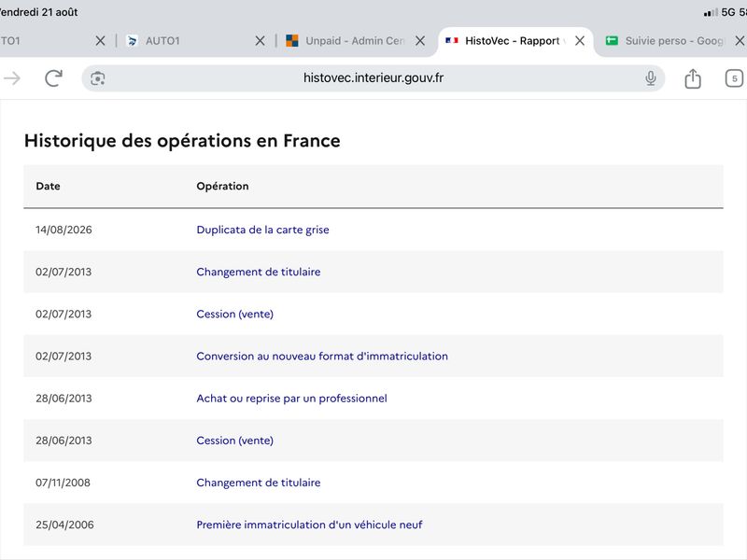The width and height of the screenshot is (747, 560).
Task: Reload the HistoVec page
Action: tap(53, 78)
